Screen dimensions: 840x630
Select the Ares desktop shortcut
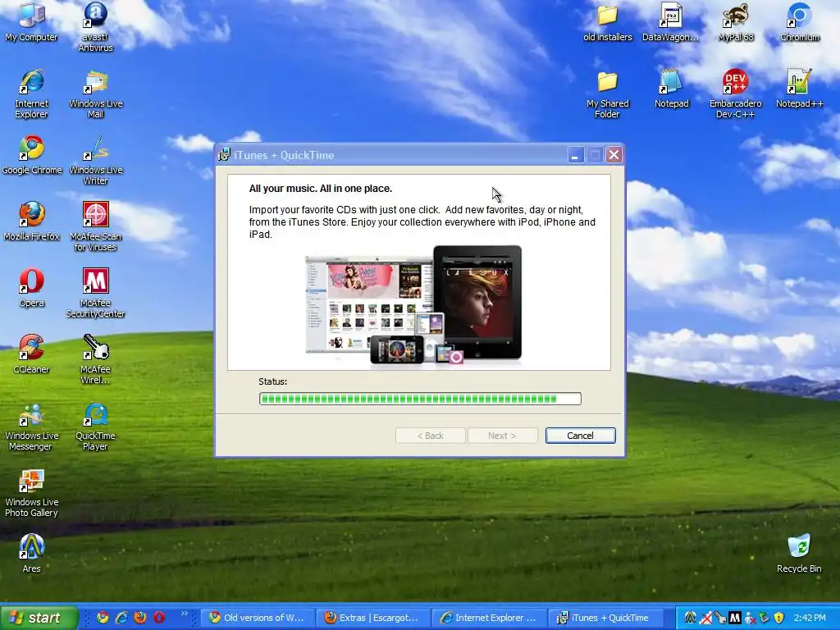[x=32, y=554]
